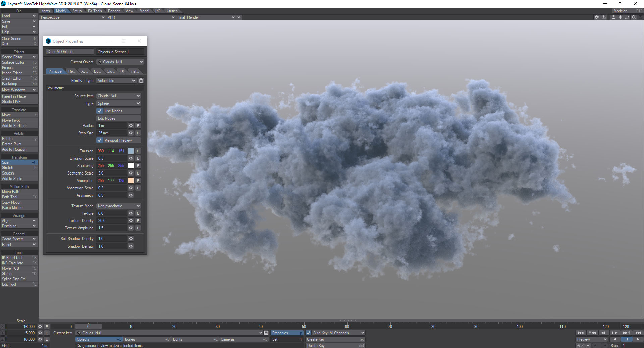Click the Edit Nodes button
Image resolution: width=644 pixels, height=348 pixels.
[x=118, y=118]
